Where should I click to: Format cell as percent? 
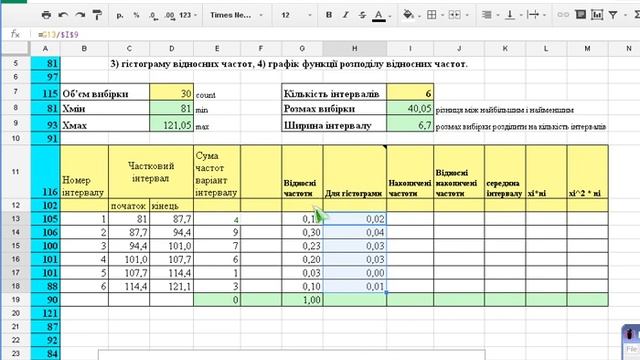pyautogui.click(x=136, y=15)
